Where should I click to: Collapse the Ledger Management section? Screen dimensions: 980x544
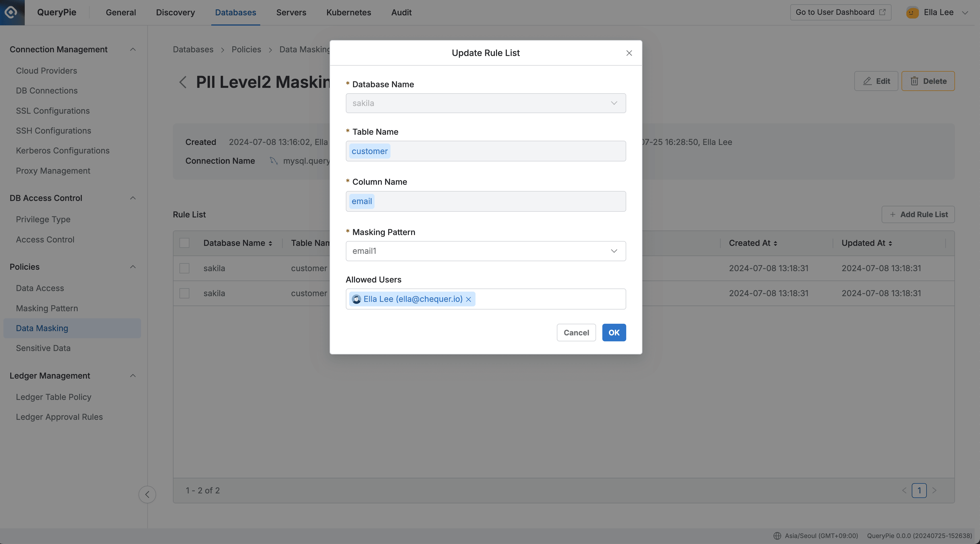pos(133,375)
